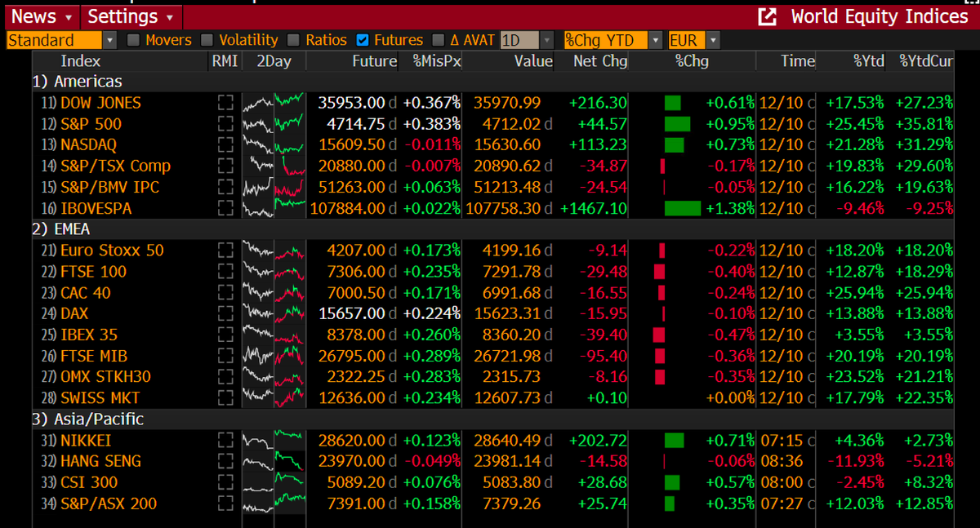980x528 pixels.
Task: Open the Euro Stoxx 50 index link
Action: coord(112,251)
